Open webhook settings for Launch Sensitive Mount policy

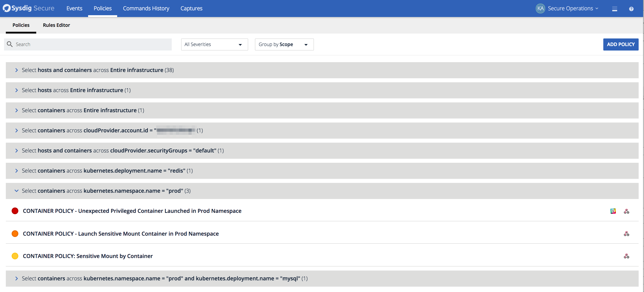point(627,234)
